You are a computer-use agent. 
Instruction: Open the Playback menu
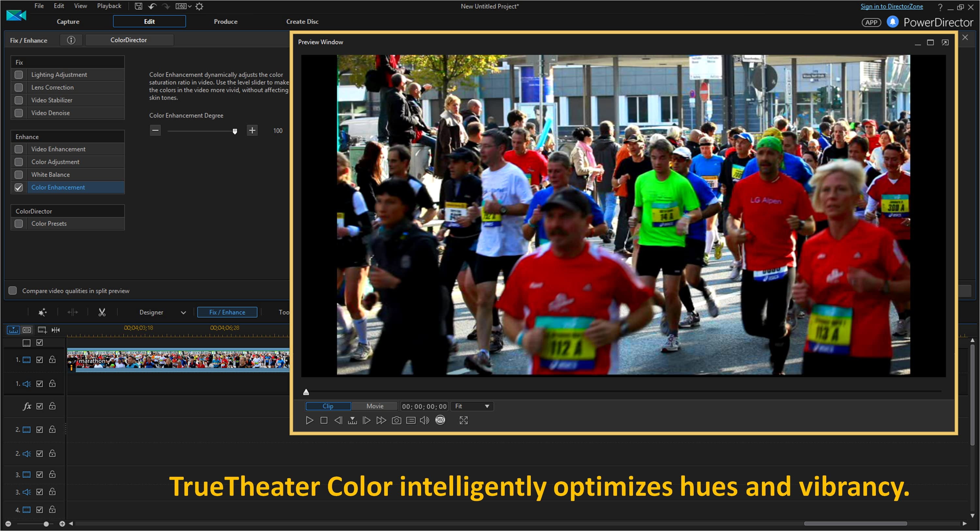click(109, 6)
